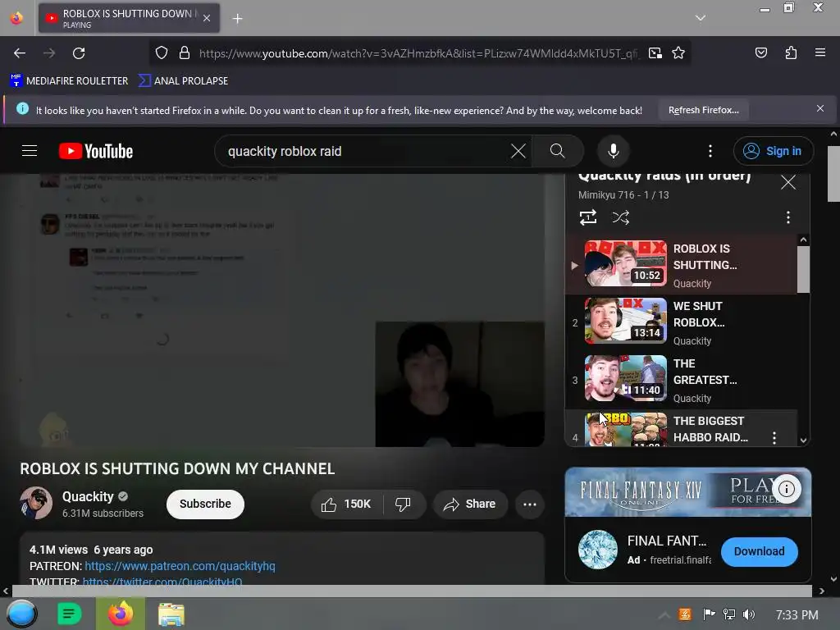Open YouTube settings three-dot menu

pyautogui.click(x=710, y=151)
